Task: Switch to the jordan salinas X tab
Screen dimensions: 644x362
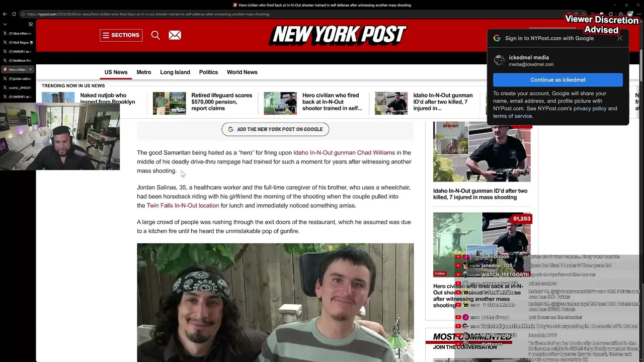Action: pyautogui.click(x=18, y=78)
